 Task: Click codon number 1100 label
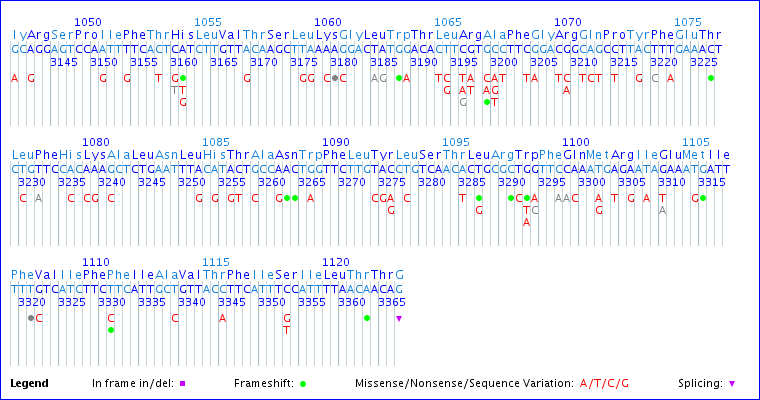[x=576, y=142]
